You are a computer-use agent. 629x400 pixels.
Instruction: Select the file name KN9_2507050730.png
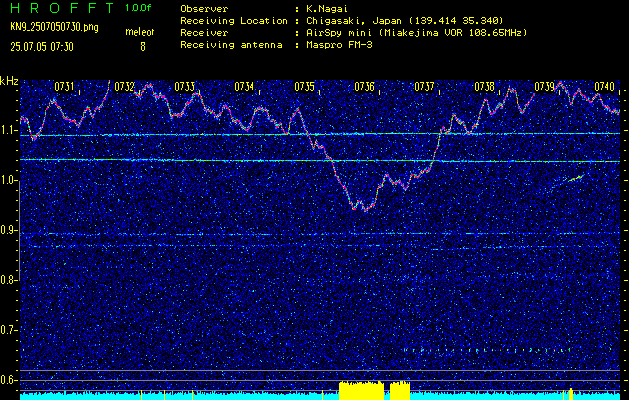tap(54, 27)
